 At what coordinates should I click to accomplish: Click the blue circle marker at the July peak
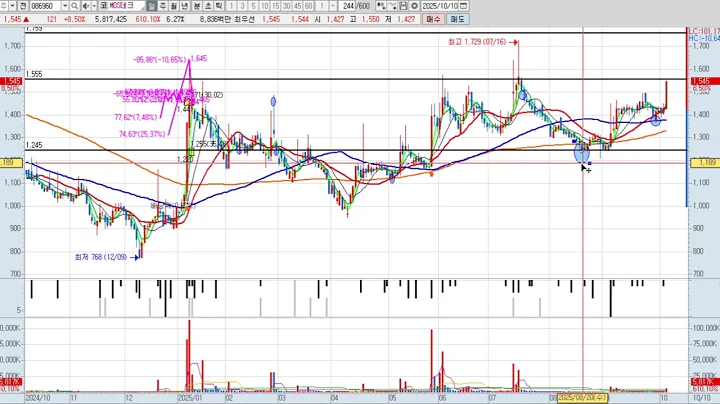pyautogui.click(x=522, y=95)
